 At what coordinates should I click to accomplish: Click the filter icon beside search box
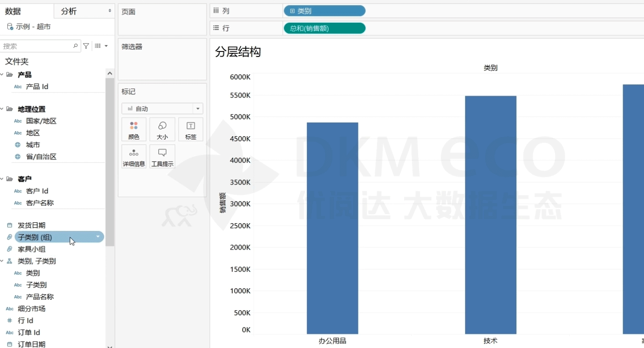pyautogui.click(x=86, y=46)
